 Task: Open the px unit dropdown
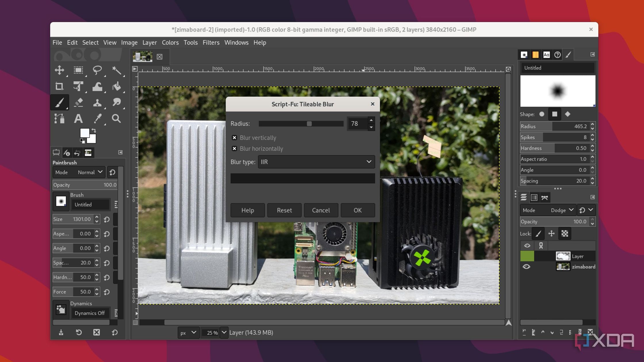point(188,332)
